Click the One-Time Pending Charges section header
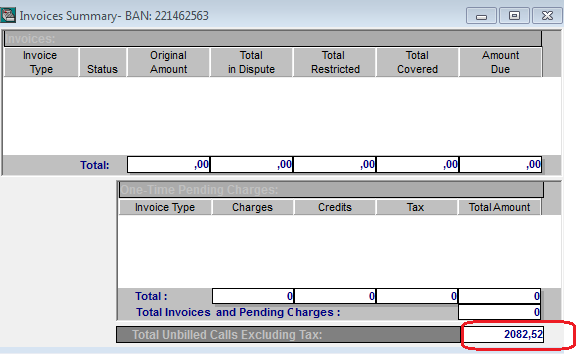 click(x=331, y=190)
